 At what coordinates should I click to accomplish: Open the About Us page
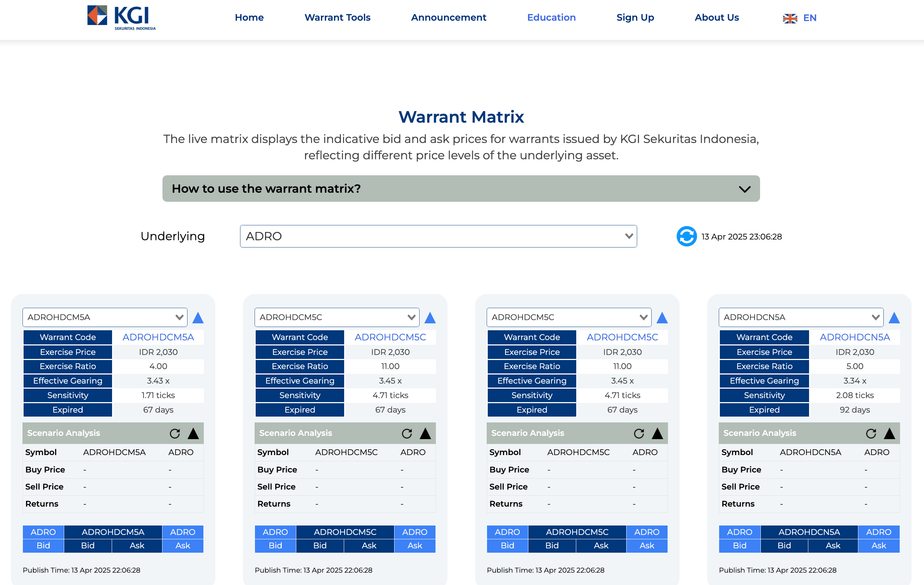pos(717,18)
